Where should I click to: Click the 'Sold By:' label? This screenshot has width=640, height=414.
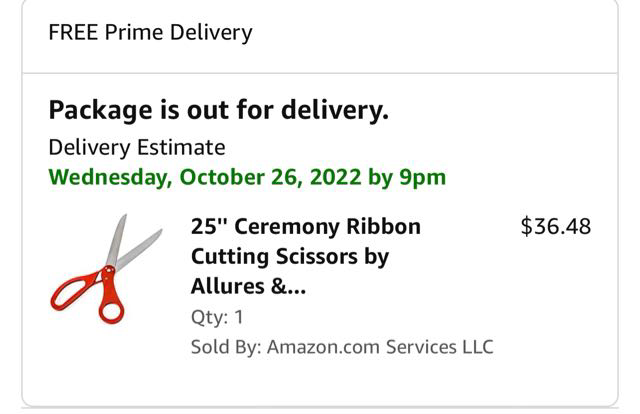pyautogui.click(x=226, y=347)
